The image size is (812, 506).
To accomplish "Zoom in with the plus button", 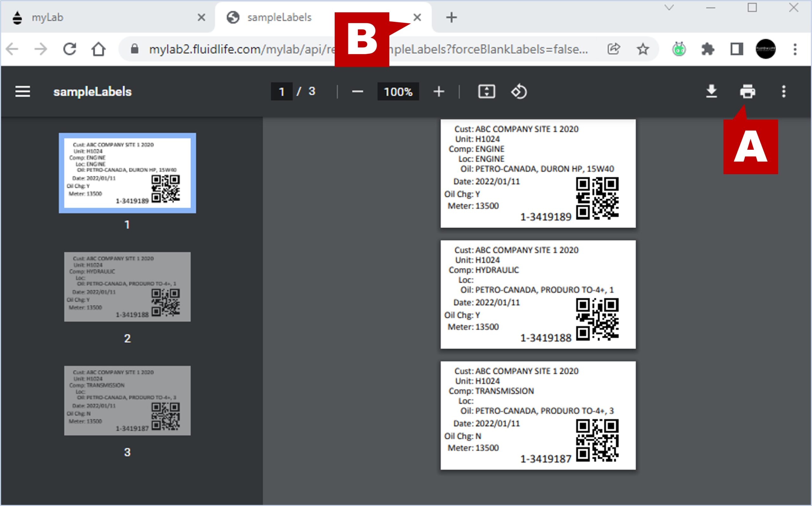I will [439, 91].
